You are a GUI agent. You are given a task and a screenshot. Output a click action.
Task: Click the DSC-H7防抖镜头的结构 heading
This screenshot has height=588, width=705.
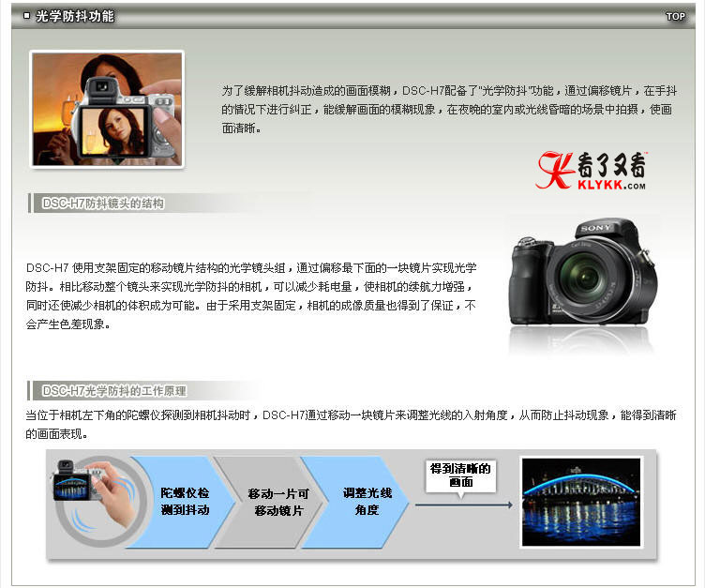tap(103, 204)
